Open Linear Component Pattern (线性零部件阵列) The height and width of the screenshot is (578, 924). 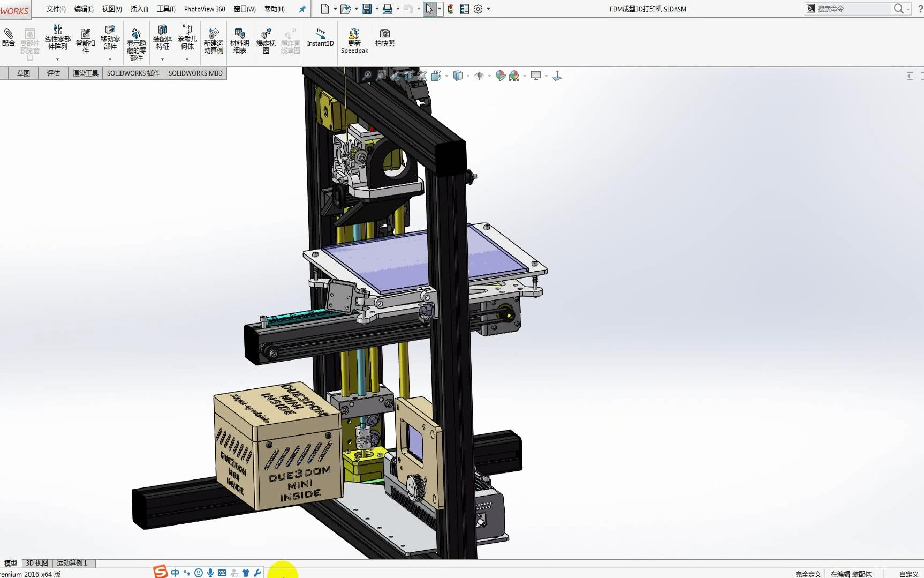click(57, 37)
